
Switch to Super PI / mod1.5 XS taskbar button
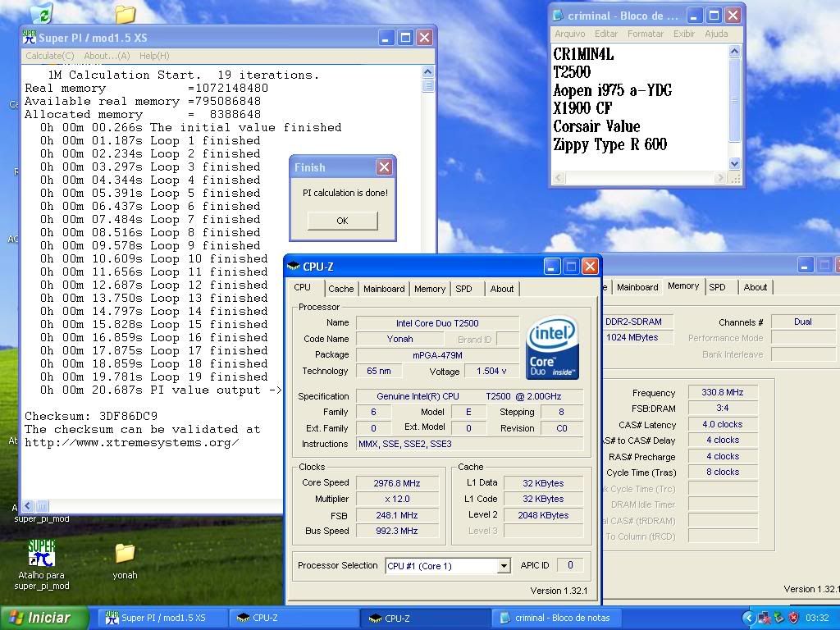coord(162,618)
